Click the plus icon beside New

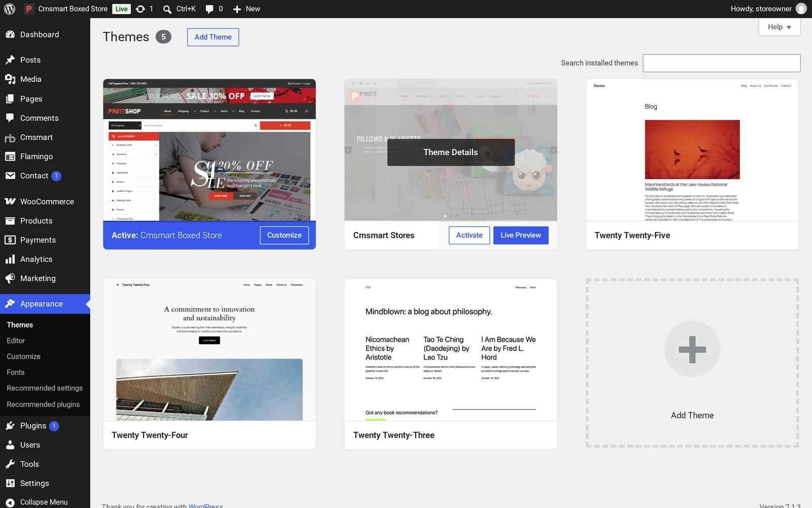[237, 9]
